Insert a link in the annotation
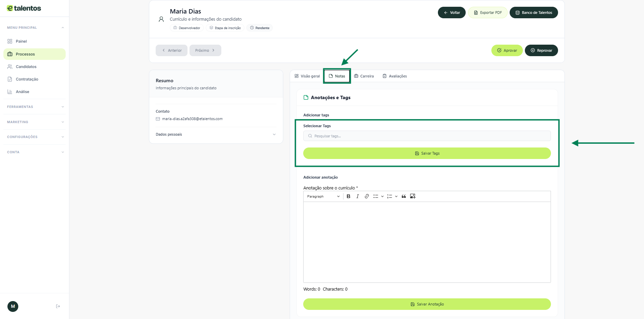 pyautogui.click(x=367, y=197)
